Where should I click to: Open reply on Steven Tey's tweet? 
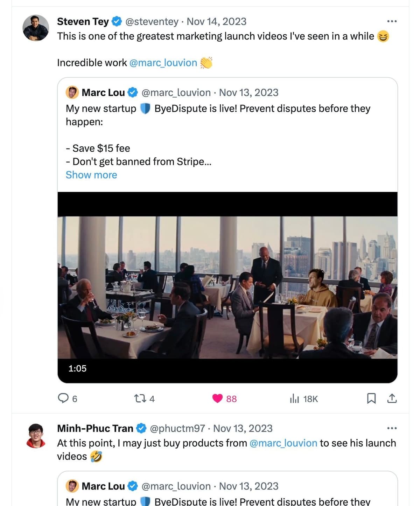point(63,398)
